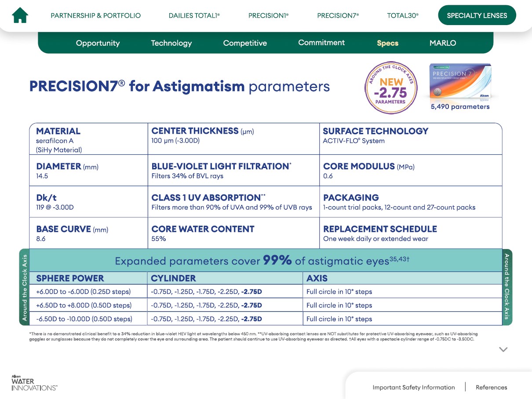This screenshot has width=532, height=399.
Task: Click 'Full circle in 10° steps' in second row
Action: pos(339,305)
